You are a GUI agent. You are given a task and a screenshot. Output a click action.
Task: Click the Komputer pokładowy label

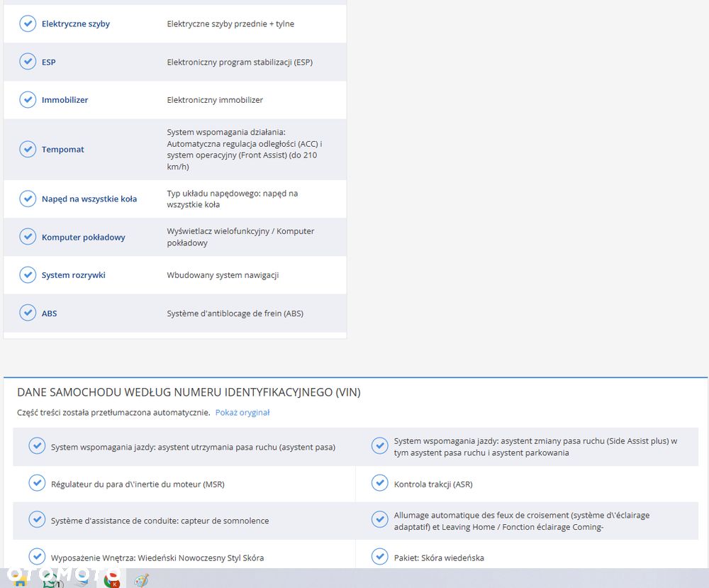[x=83, y=237]
